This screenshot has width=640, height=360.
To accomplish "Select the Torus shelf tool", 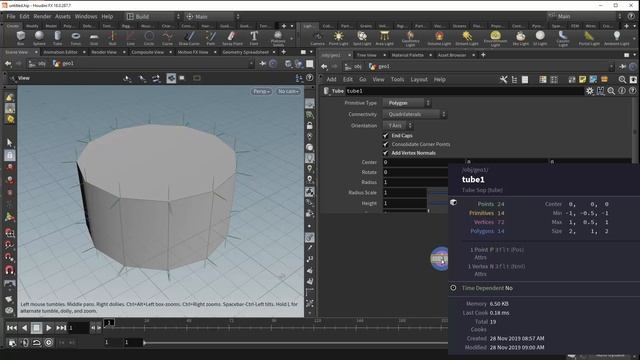I will 76,38.
